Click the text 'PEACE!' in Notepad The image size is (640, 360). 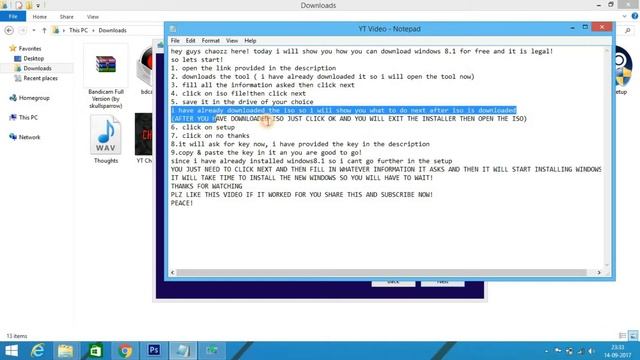click(x=182, y=203)
